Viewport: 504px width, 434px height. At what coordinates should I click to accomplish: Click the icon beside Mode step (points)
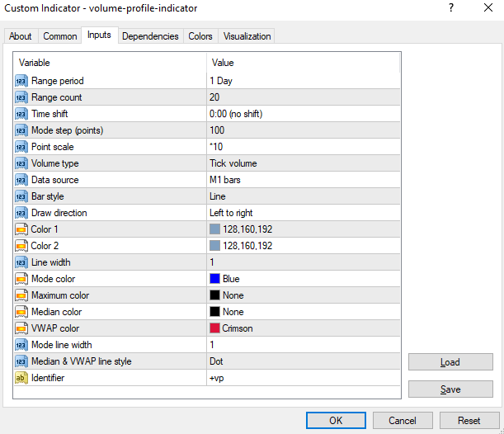(21, 130)
